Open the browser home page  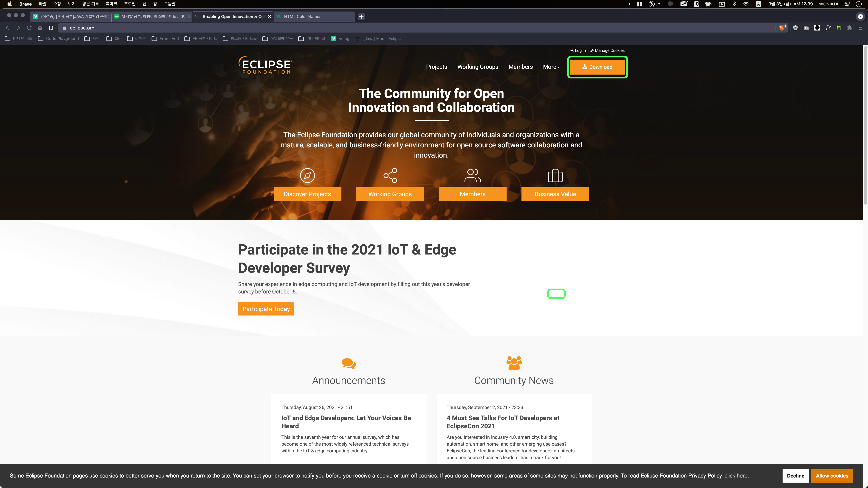tap(40, 28)
